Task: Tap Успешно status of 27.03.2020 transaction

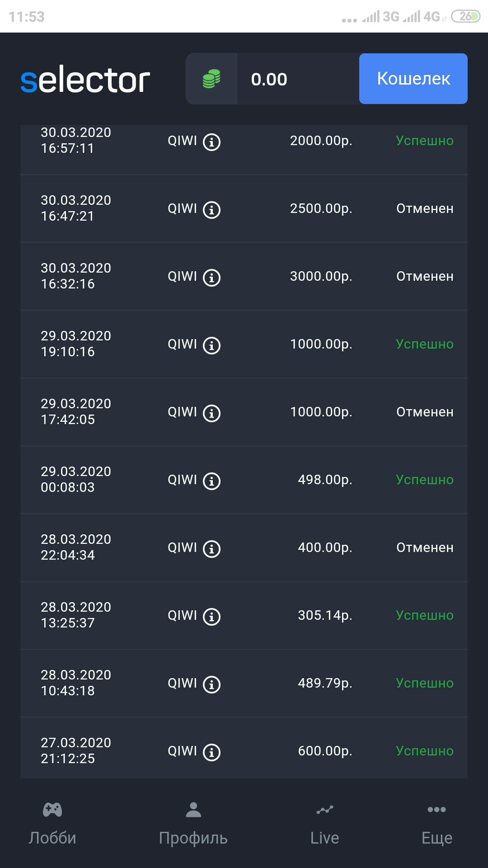Action: click(x=424, y=751)
